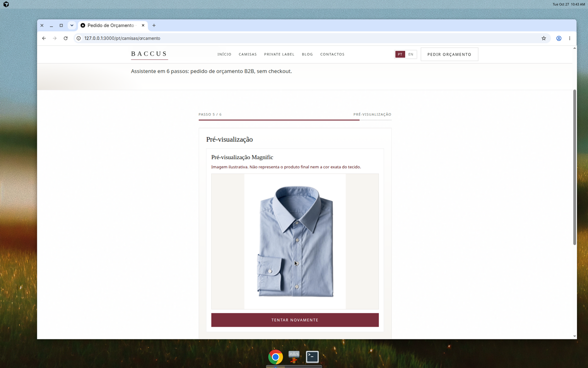This screenshot has width=588, height=368.
Task: Navigate to the Camisas page
Action: tap(248, 54)
